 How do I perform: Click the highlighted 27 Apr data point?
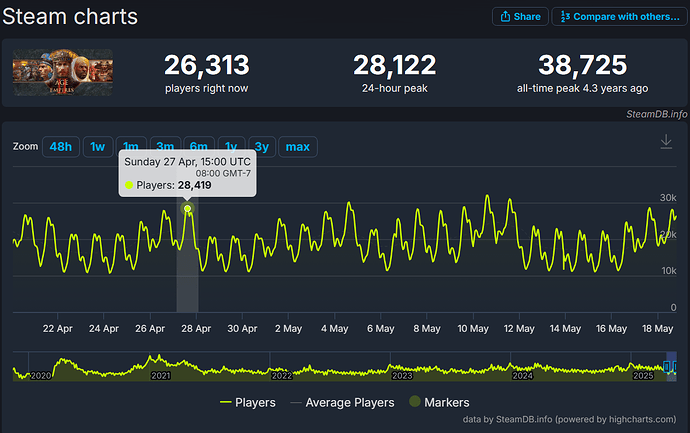click(x=187, y=208)
